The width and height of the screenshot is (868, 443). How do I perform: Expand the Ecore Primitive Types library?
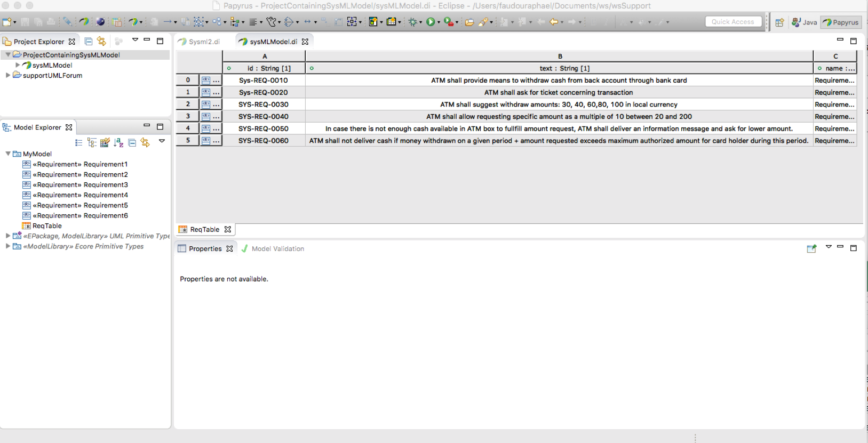pos(8,246)
